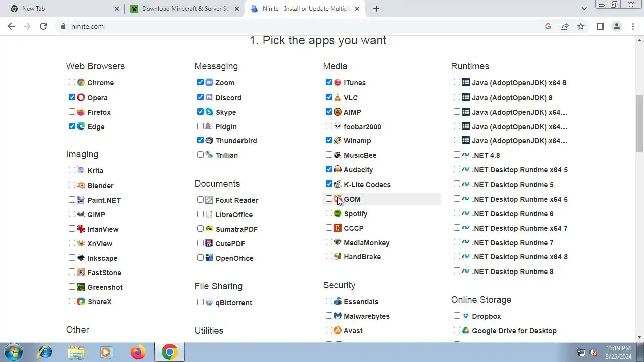Click the Opera logo icon
Viewport: 644px width, 362px height.
tap(81, 97)
